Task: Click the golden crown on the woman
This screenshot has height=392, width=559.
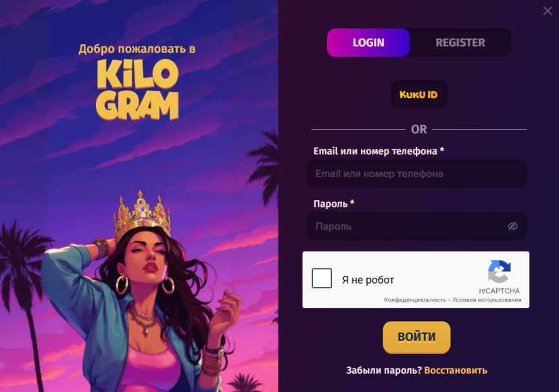Action: [x=142, y=214]
